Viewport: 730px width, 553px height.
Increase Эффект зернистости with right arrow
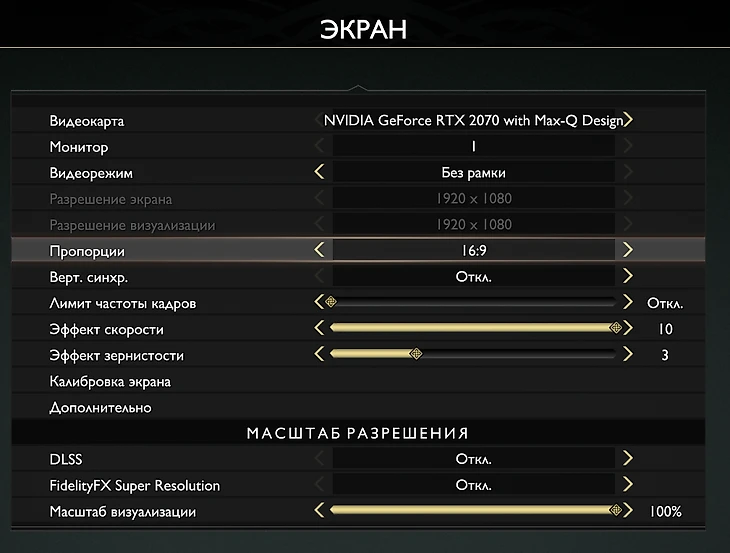[x=628, y=354]
